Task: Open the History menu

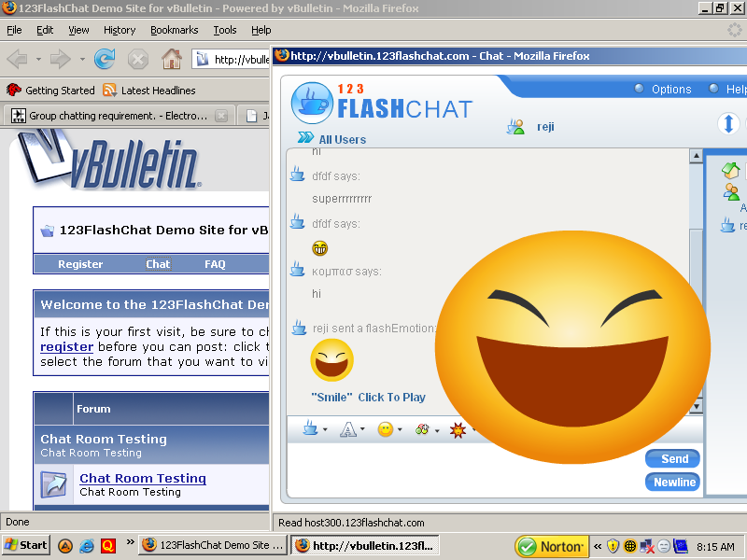Action: (x=120, y=30)
